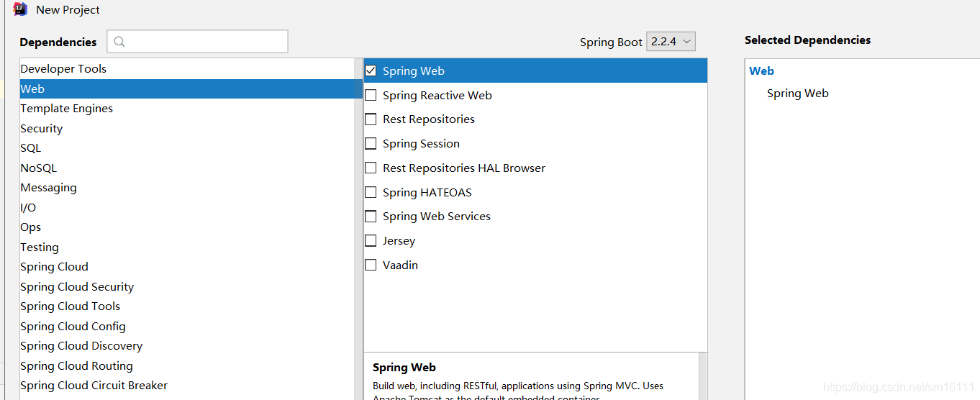The height and width of the screenshot is (400, 980).
Task: Uncheck the Spring Web checkbox
Action: pyautogui.click(x=371, y=71)
